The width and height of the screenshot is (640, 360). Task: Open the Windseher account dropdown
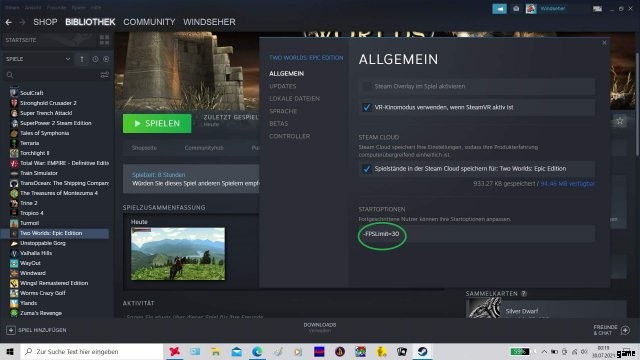pyautogui.click(x=546, y=9)
